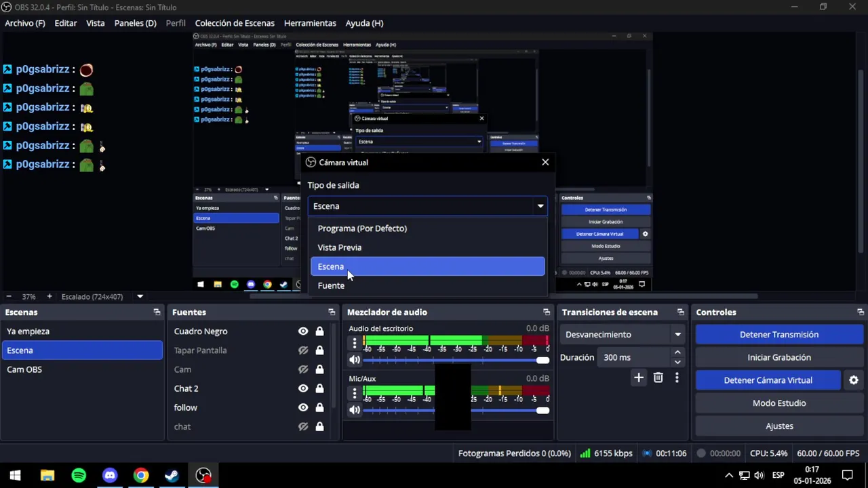This screenshot has width=868, height=488.
Task: Decrease transition duration with down arrow
Action: point(677,362)
